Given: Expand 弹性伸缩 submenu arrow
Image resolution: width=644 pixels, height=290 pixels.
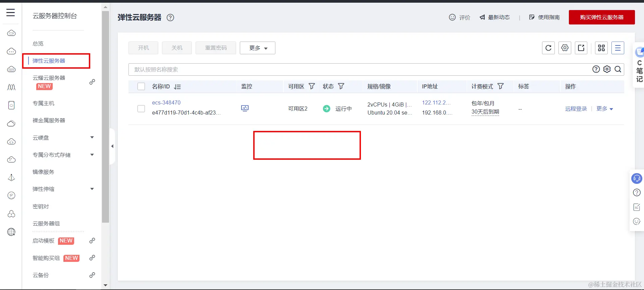Looking at the screenshot, I should pyautogui.click(x=92, y=189).
